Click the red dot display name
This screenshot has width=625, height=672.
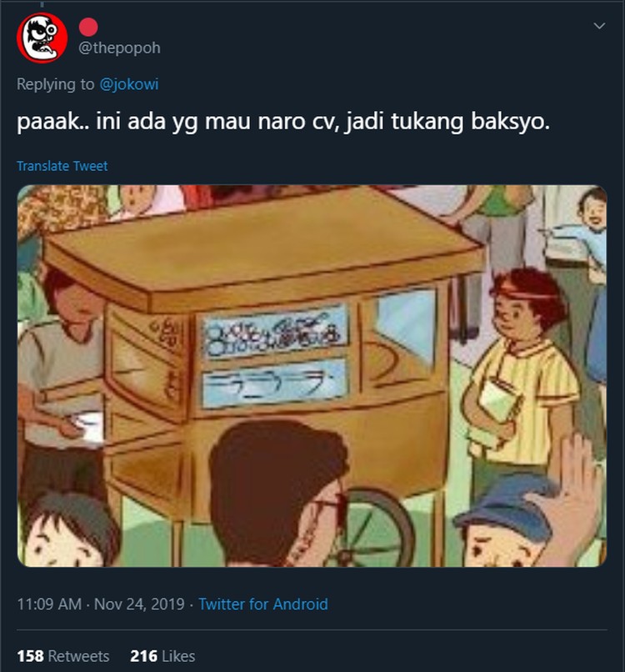coord(88,27)
